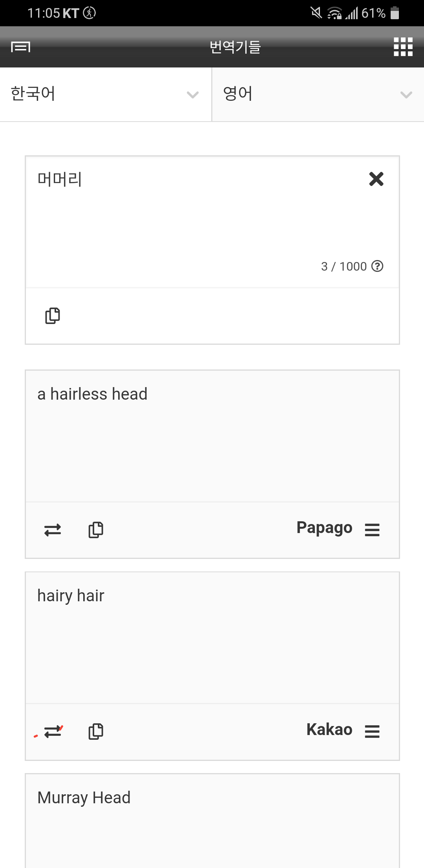Open the character count help icon

(x=377, y=266)
